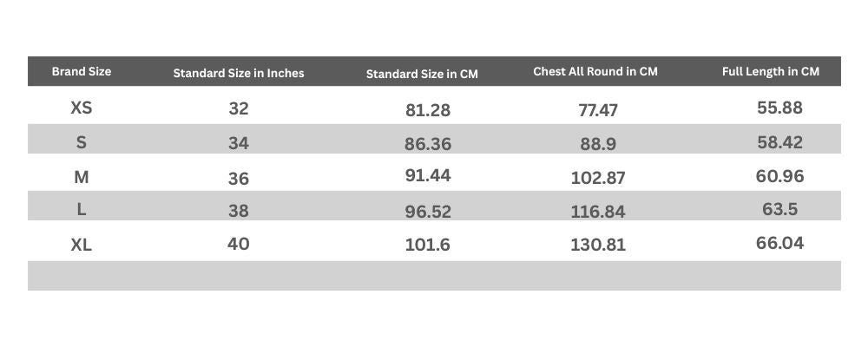
Task: Select the 55.88 full length value
Action: pyautogui.click(x=779, y=108)
